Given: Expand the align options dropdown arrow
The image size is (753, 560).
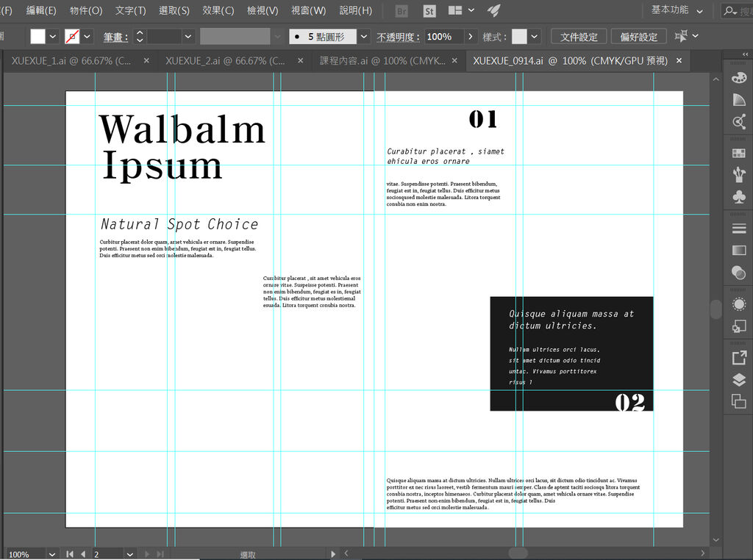Looking at the screenshot, I should (695, 36).
